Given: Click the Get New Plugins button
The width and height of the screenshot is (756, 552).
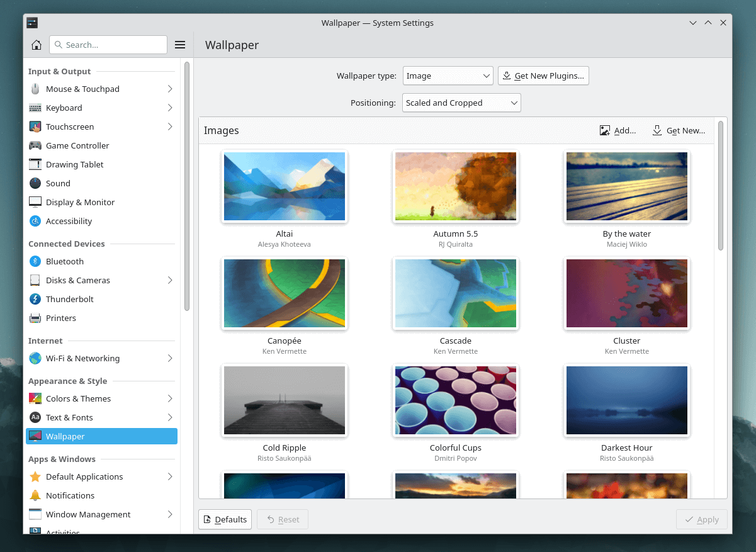Looking at the screenshot, I should pos(543,76).
